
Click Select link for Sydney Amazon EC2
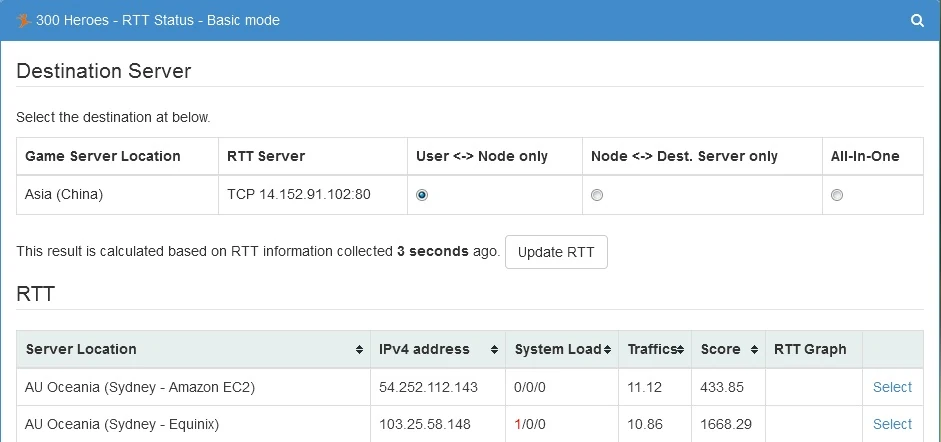[x=892, y=387]
